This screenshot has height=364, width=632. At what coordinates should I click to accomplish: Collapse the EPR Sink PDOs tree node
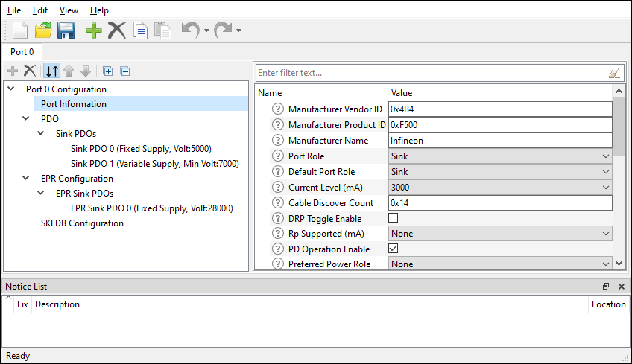(x=41, y=193)
